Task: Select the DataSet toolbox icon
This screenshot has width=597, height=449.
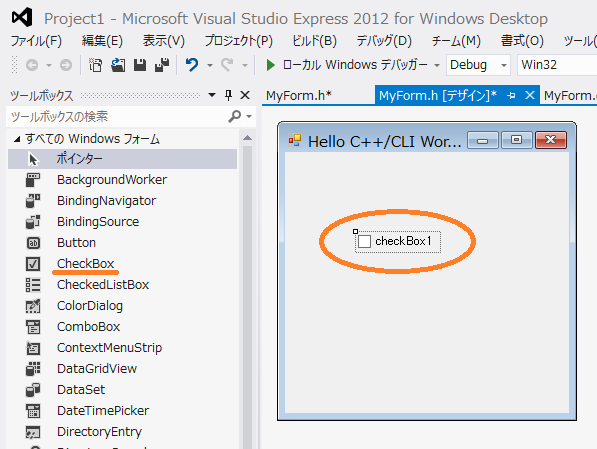Action: (x=33, y=390)
